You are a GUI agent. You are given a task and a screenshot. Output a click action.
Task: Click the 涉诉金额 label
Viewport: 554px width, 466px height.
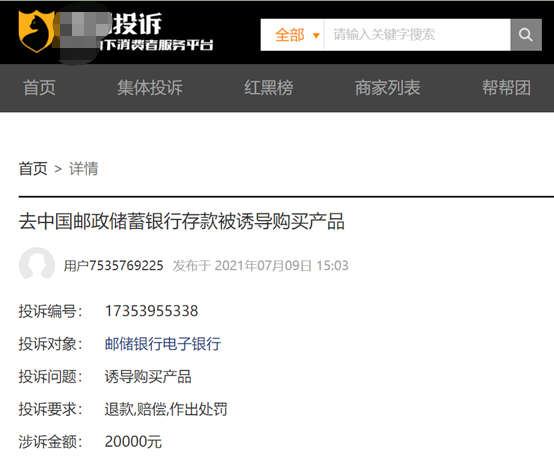[x=51, y=442]
